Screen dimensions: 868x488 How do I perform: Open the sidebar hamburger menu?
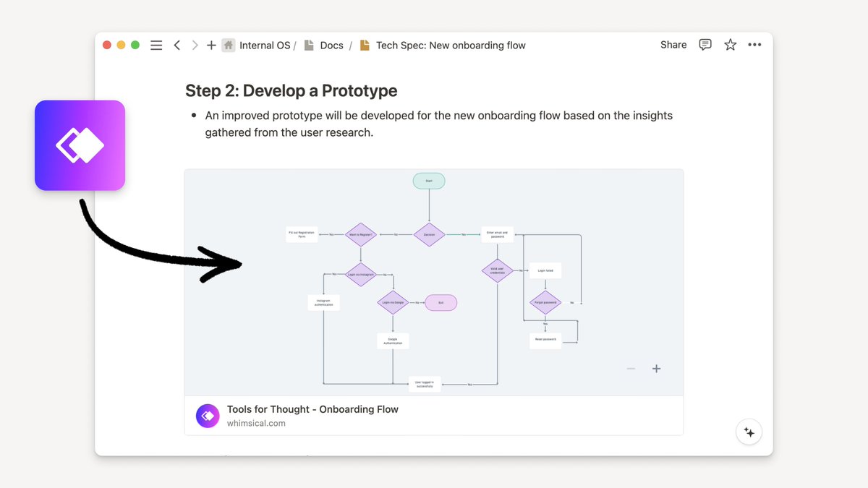[x=156, y=45]
